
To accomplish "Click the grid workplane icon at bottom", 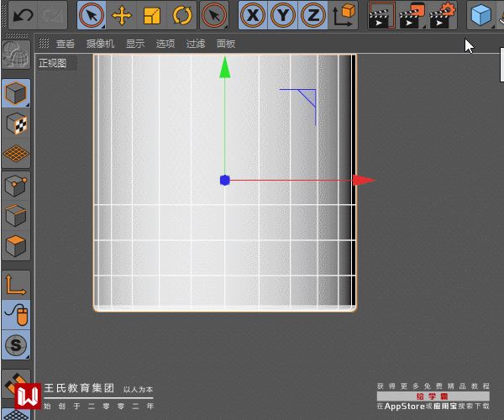I will [x=16, y=414].
